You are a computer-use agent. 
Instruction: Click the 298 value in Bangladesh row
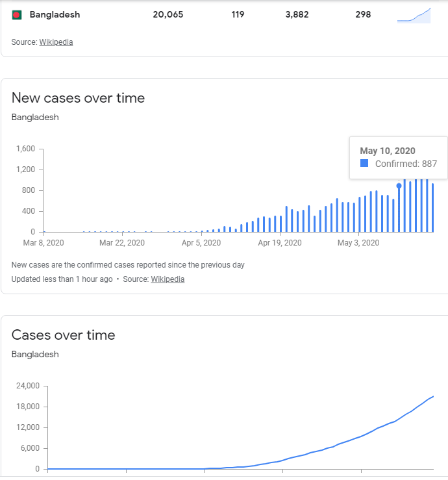click(363, 14)
